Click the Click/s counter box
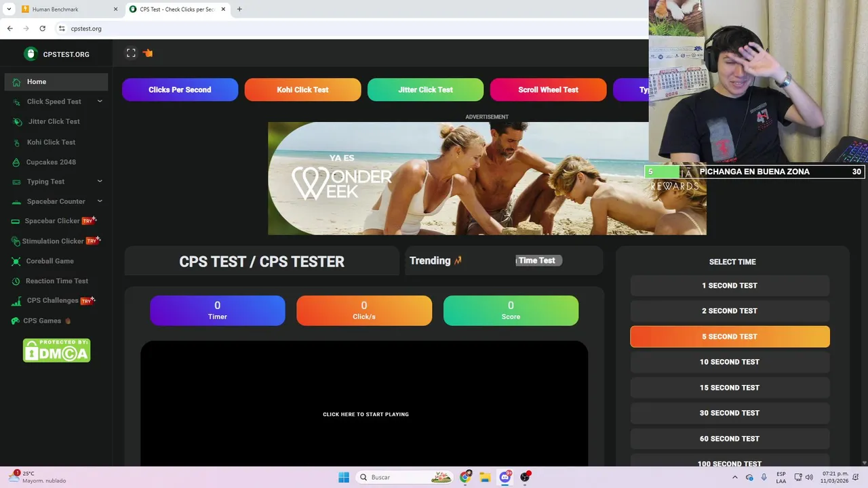This screenshot has height=488, width=868. click(364, 310)
